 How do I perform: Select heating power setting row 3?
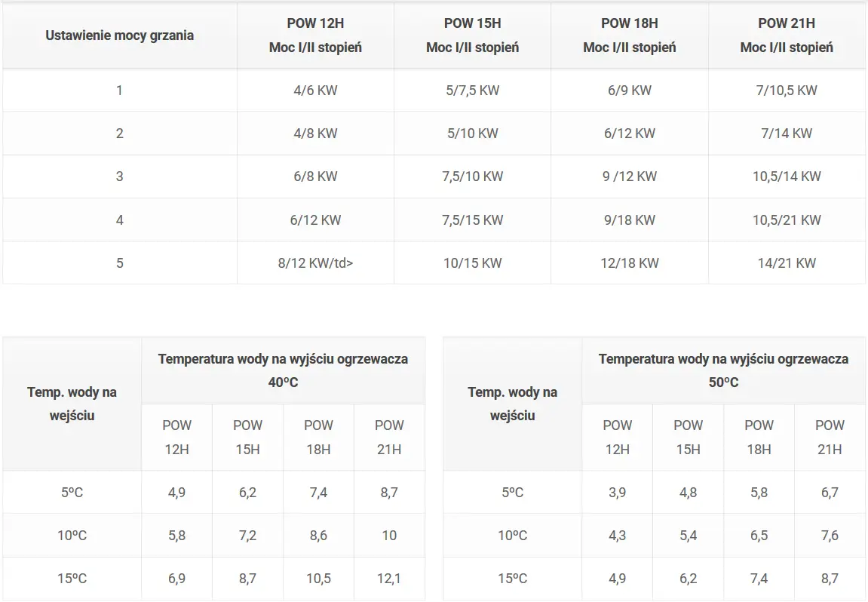pos(434,177)
